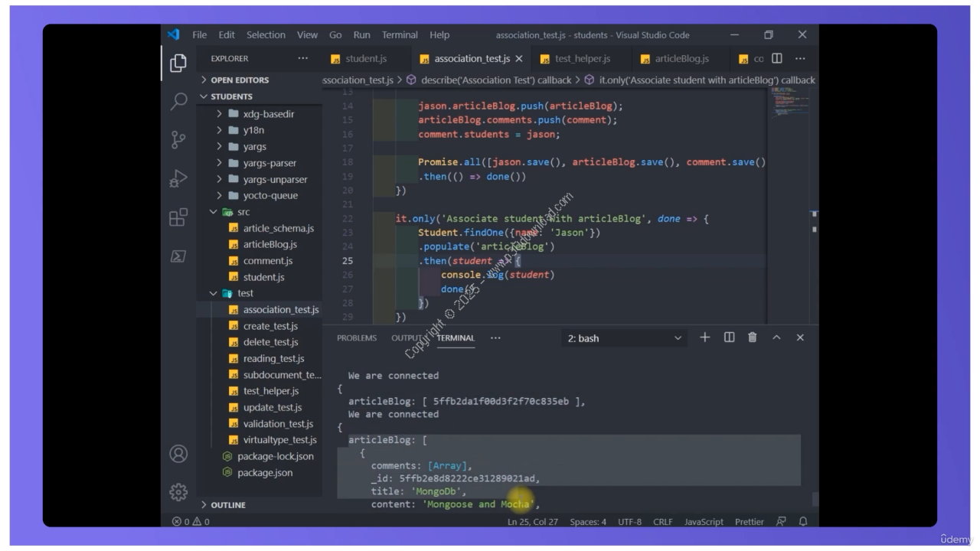This screenshot has height=551, width=980.
Task: Open the Search view icon
Action: (x=178, y=101)
